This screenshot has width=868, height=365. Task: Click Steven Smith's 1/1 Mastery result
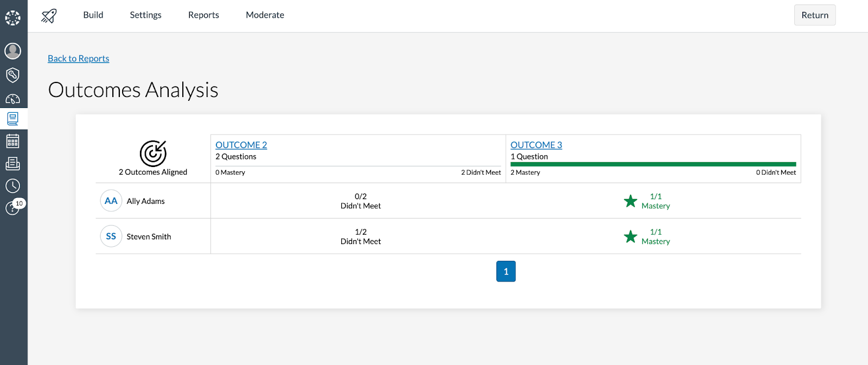tap(656, 236)
